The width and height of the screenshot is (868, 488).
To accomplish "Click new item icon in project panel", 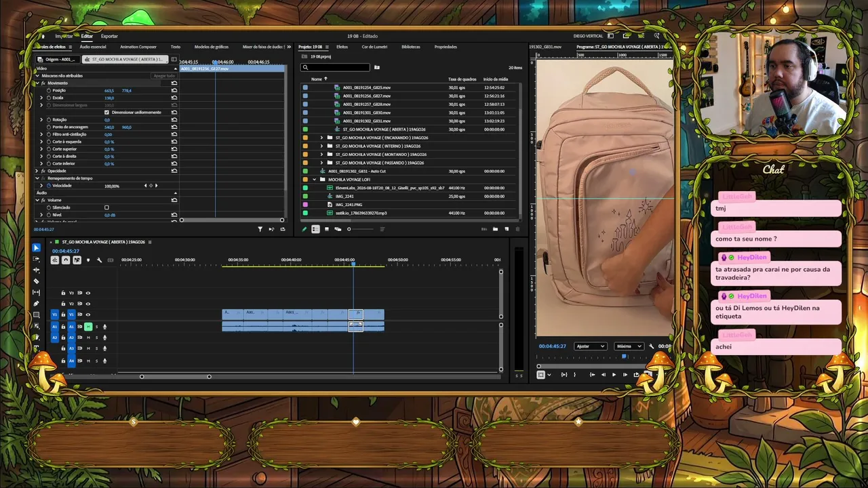I will pyautogui.click(x=506, y=229).
